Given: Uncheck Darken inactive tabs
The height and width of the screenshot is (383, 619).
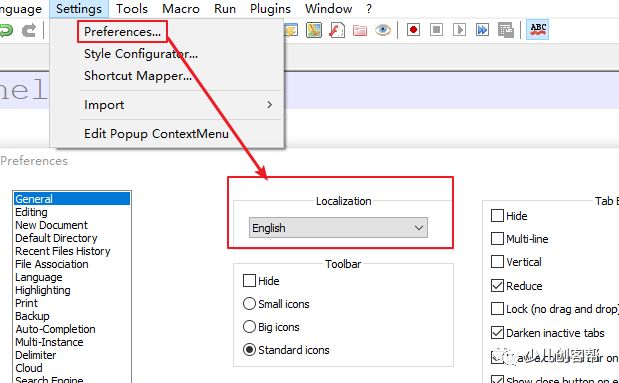Looking at the screenshot, I should (x=497, y=332).
